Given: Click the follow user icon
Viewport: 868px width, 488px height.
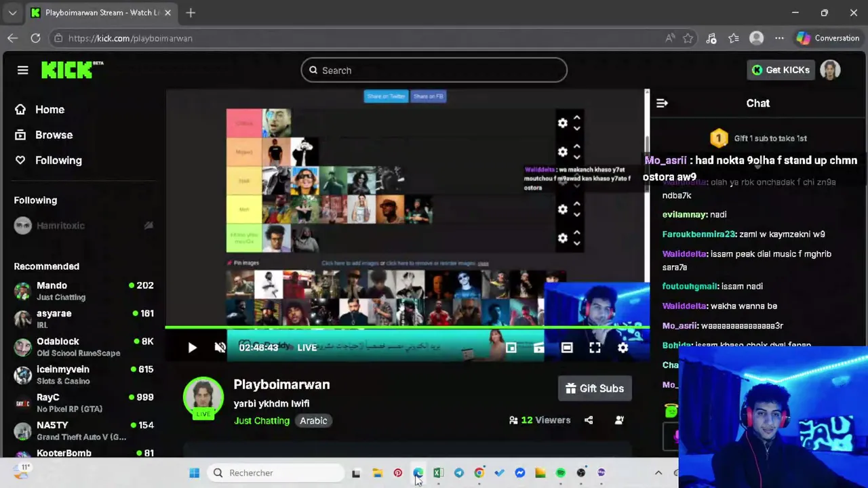Looking at the screenshot, I should coord(619,420).
